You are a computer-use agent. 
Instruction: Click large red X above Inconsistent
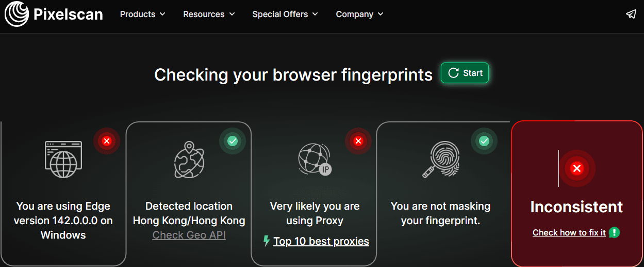click(577, 168)
